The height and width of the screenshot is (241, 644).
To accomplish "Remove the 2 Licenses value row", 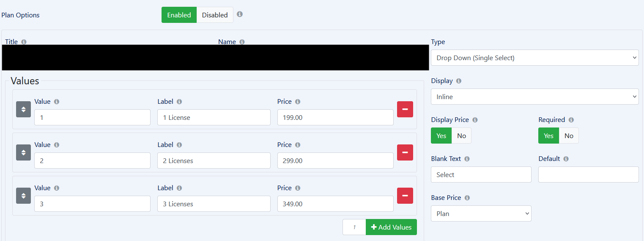I will coord(405,152).
